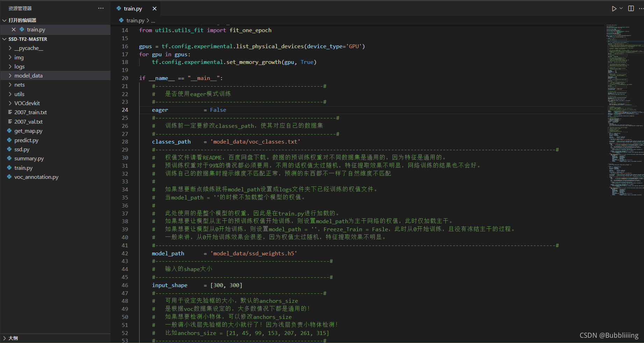Click the input_shape variable name
Viewport: 644px width, 343px height.
[x=170, y=285]
